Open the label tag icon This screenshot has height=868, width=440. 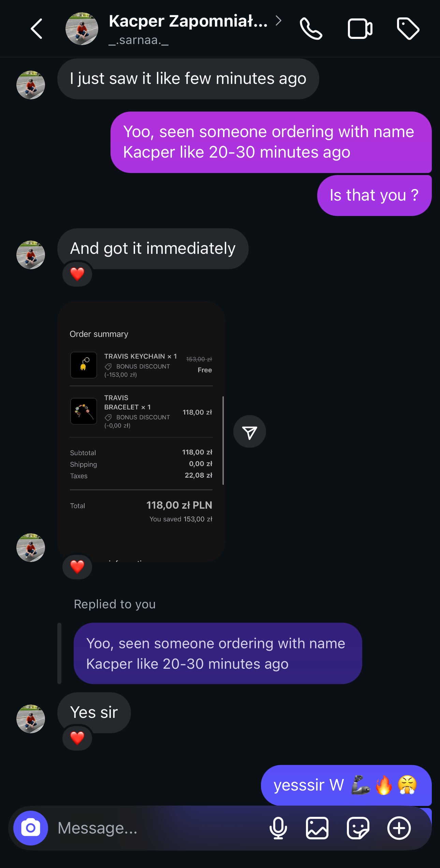tap(408, 29)
